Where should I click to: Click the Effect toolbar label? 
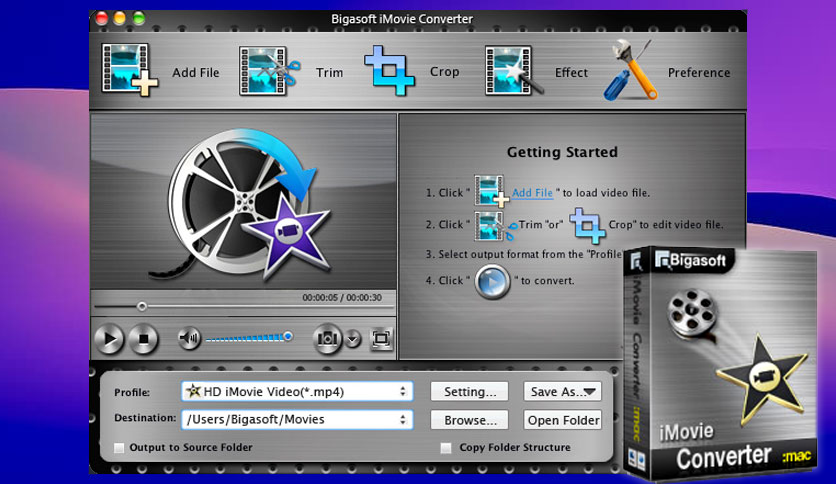point(571,72)
